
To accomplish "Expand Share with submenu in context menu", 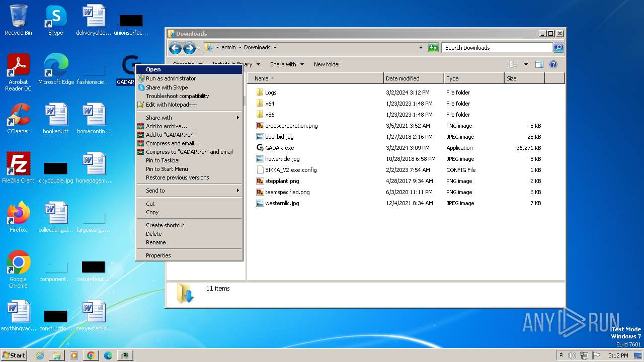I will [189, 118].
